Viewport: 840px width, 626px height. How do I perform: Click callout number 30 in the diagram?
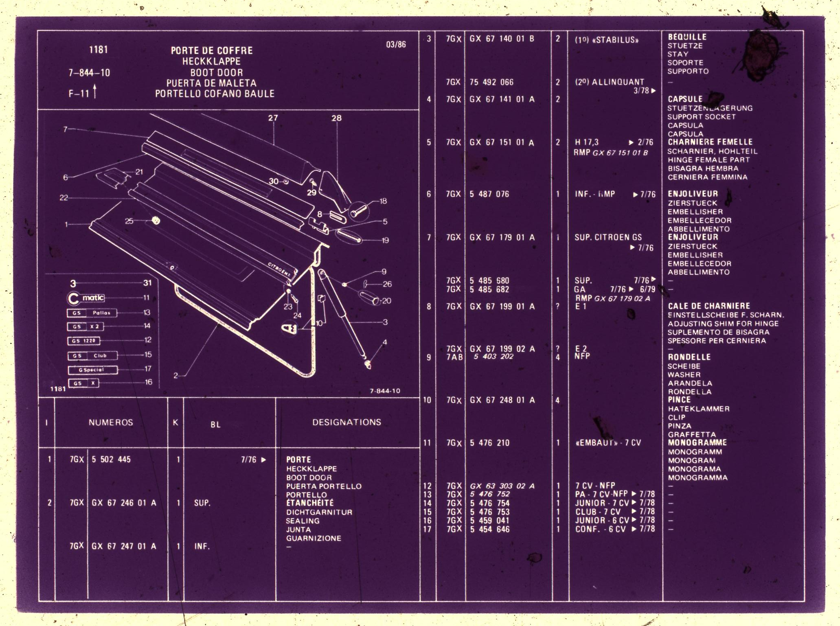coord(274,182)
